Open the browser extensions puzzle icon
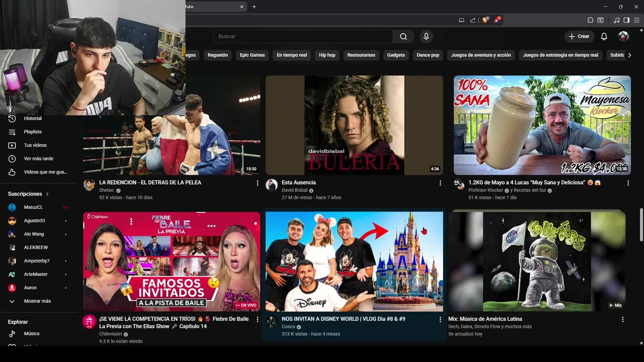Viewport: 644px width, 362px height. tap(590, 20)
